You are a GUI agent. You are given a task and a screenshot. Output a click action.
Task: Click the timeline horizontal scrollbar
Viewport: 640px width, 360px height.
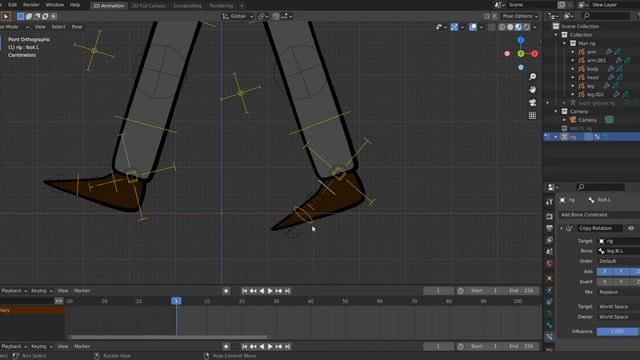pyautogui.click(x=169, y=337)
